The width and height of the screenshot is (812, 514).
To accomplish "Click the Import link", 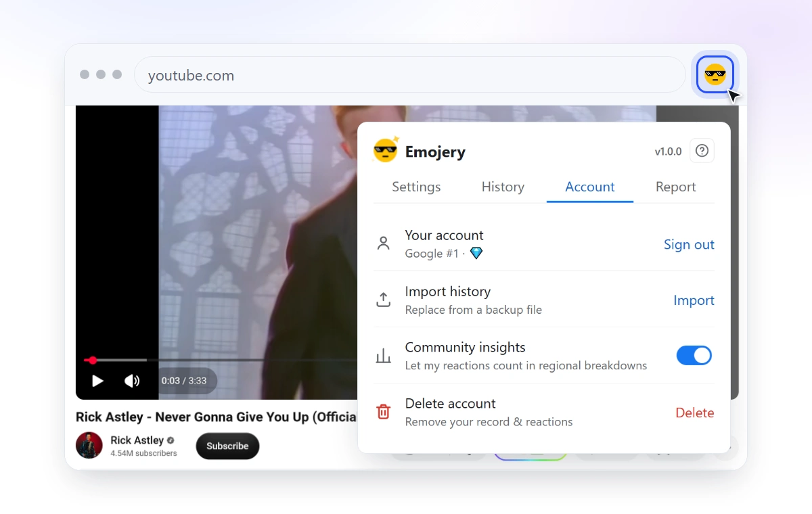I will (x=694, y=300).
